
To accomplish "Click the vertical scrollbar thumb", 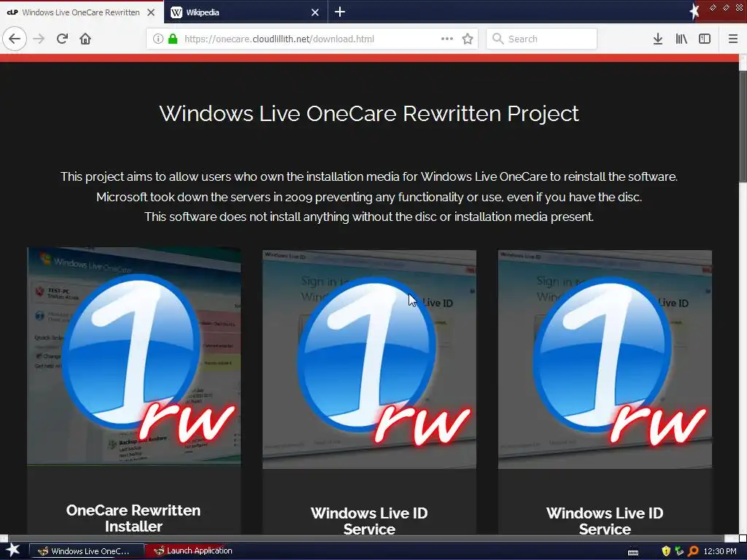I will click(x=743, y=126).
